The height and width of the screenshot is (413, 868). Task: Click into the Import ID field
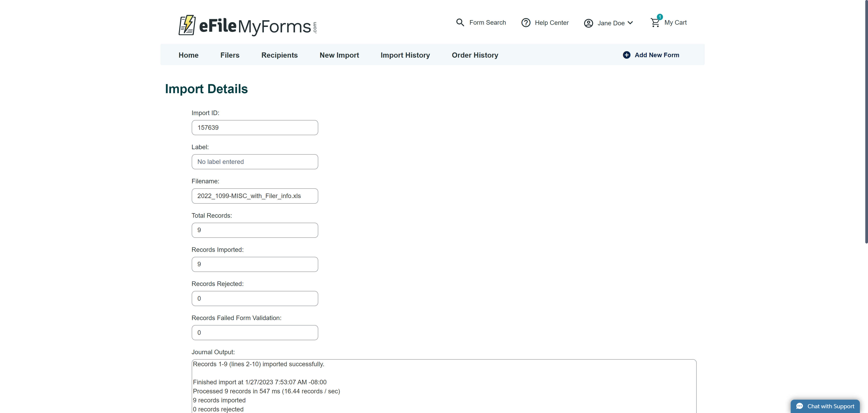point(255,128)
